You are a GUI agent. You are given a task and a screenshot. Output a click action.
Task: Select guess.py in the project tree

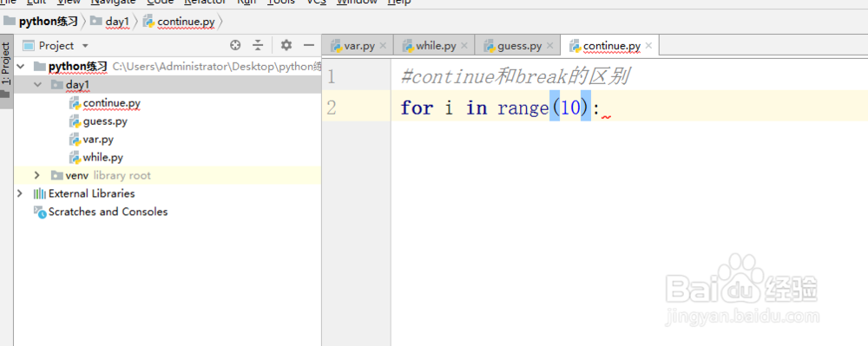105,121
